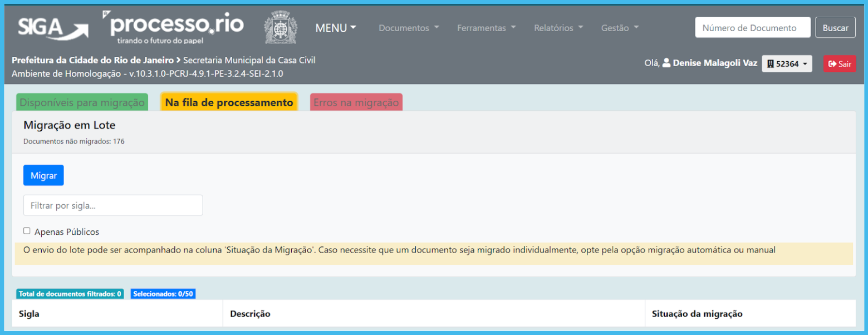Image resolution: width=868 pixels, height=335 pixels.
Task: Switch to Disponíveis para migração tab
Action: tap(82, 103)
